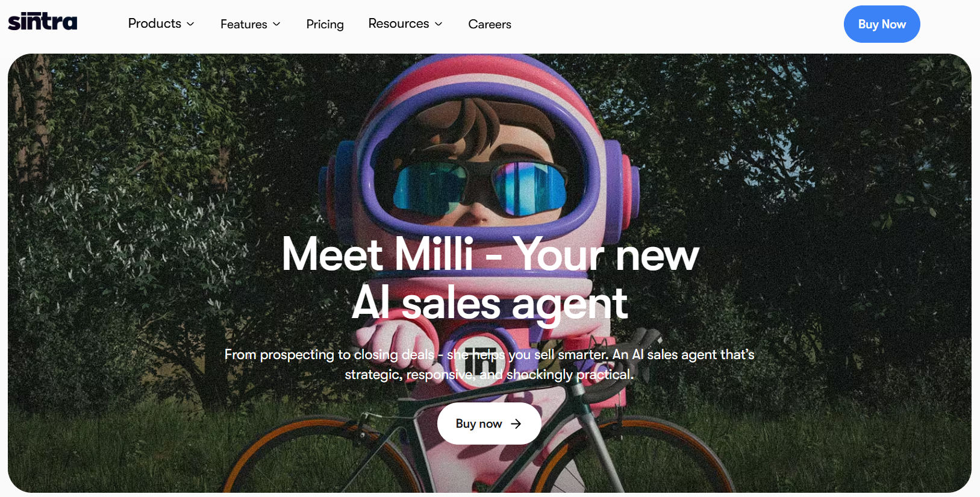Viewport: 980px width, 497px height.
Task: Visit the Careers page
Action: 490,24
